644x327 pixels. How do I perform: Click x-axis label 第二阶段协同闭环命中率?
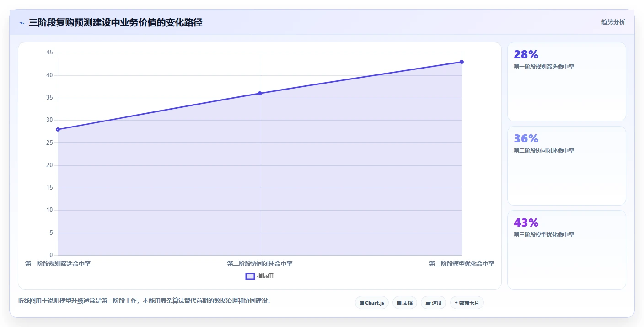coord(260,264)
